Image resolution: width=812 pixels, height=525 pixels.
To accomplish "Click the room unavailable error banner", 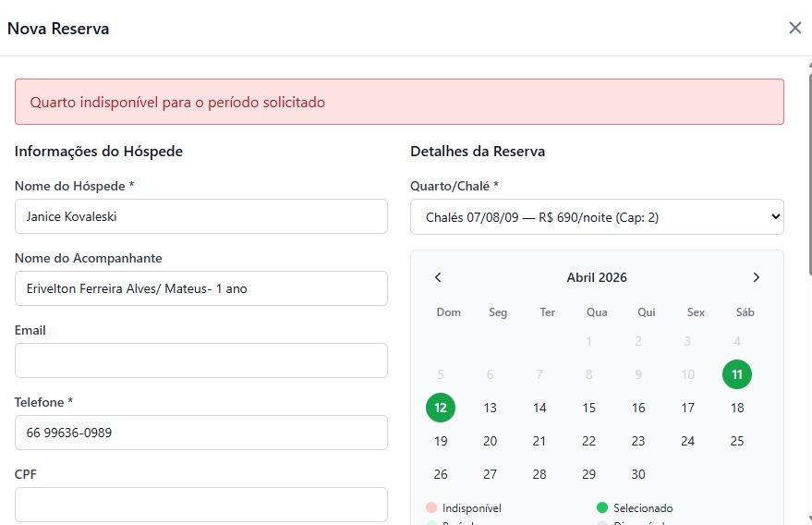I will tap(399, 102).
